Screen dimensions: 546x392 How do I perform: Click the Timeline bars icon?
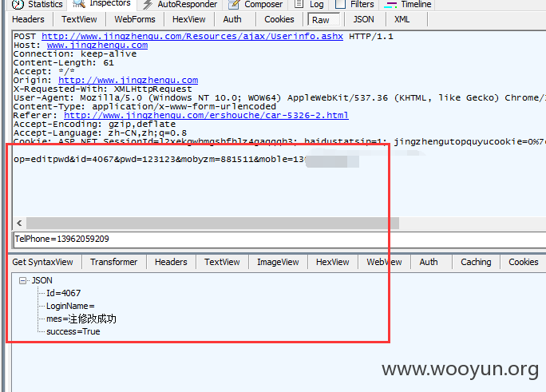pyautogui.click(x=390, y=5)
